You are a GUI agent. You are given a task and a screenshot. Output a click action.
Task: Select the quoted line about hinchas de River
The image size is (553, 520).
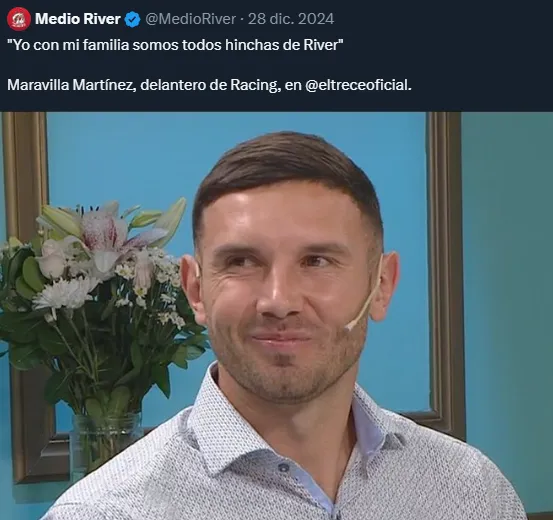point(175,45)
